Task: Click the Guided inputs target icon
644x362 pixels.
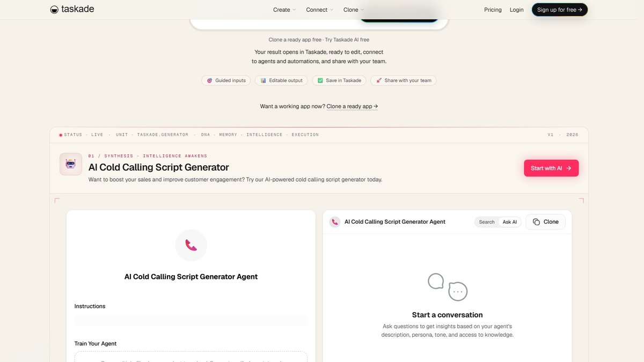Action: 210,80
